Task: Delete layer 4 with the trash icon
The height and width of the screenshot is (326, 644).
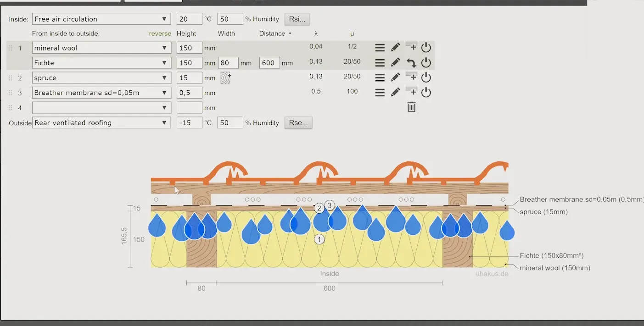Action: point(411,107)
